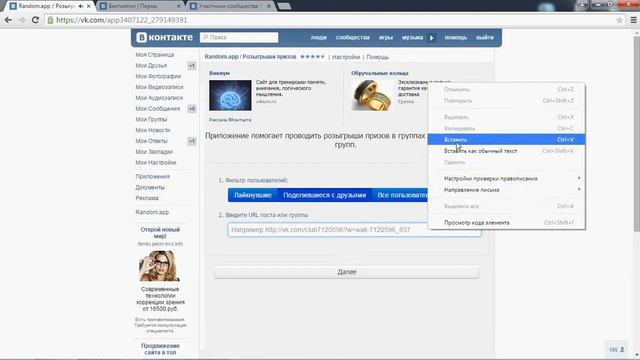Image resolution: width=640 pixels, height=360 pixels.
Task: Open Мои Друзья in the sidebar
Action: click(151, 66)
